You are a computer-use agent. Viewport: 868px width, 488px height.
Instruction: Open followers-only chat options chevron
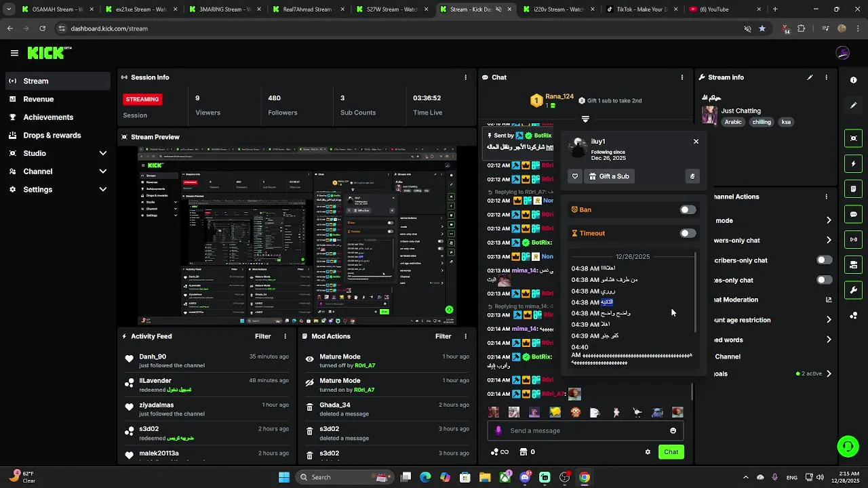pyautogui.click(x=829, y=240)
